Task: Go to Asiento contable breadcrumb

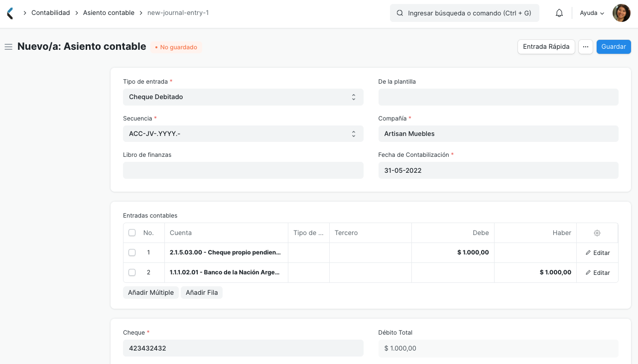Action: click(109, 13)
